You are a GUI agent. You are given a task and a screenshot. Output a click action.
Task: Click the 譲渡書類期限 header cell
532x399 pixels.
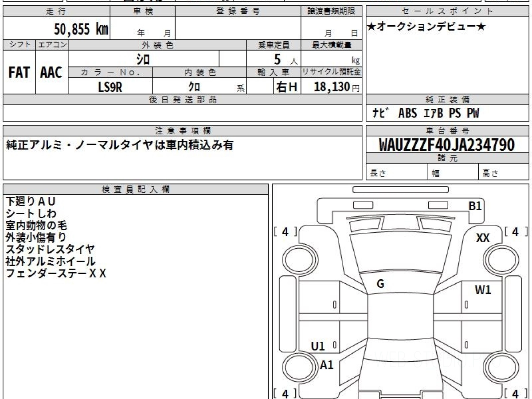(x=331, y=12)
